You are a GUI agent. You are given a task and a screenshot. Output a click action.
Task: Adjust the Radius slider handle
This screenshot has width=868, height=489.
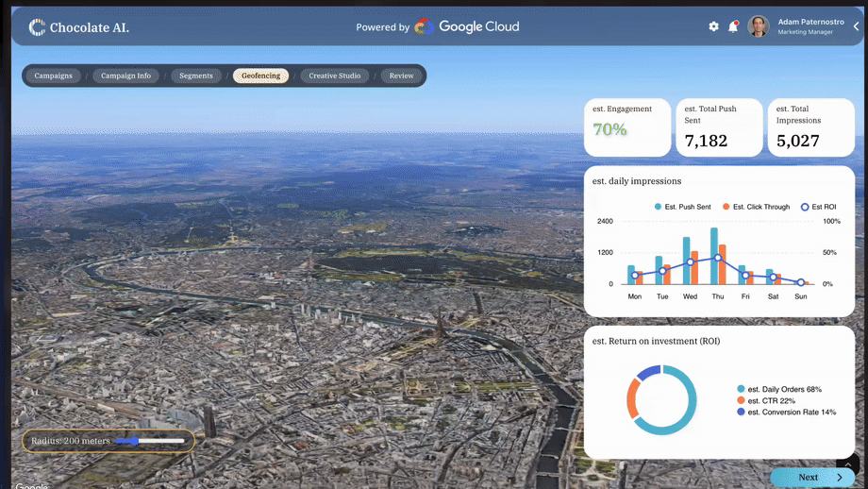[135, 441]
